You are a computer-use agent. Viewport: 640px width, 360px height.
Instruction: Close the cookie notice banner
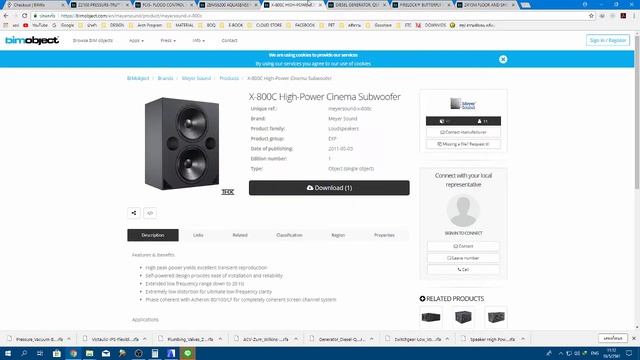503,59
